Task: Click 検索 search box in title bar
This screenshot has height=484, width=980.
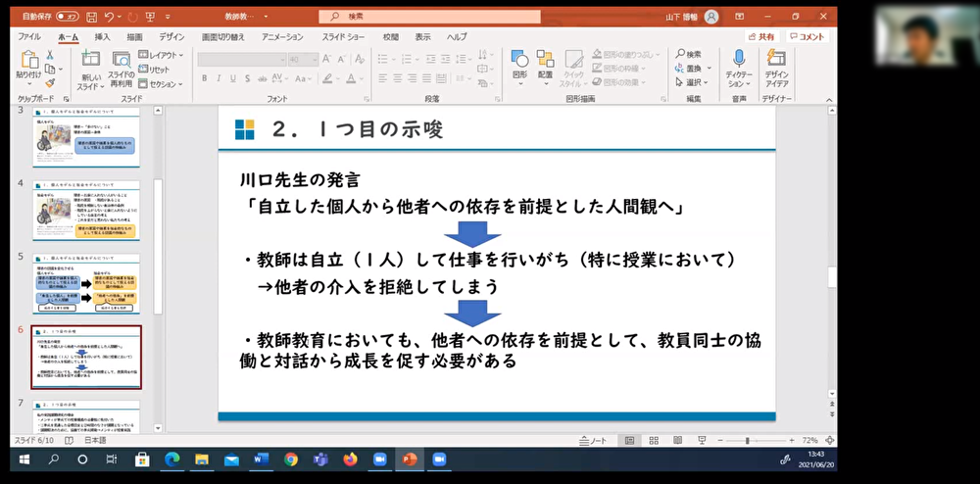Action: coord(429,17)
